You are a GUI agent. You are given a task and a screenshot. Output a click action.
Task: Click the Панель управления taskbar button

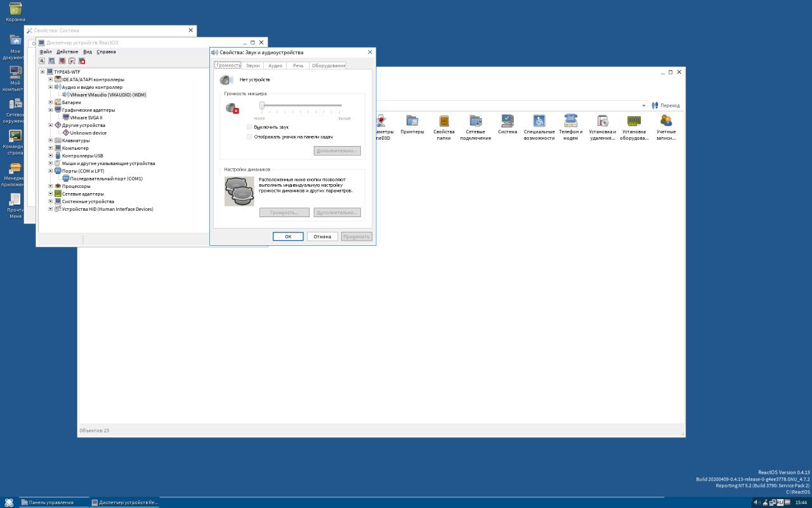point(55,502)
